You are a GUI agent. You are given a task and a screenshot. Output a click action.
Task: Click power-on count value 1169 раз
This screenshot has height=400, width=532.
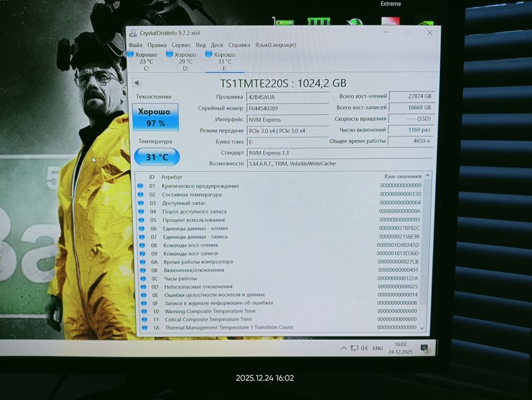point(411,130)
